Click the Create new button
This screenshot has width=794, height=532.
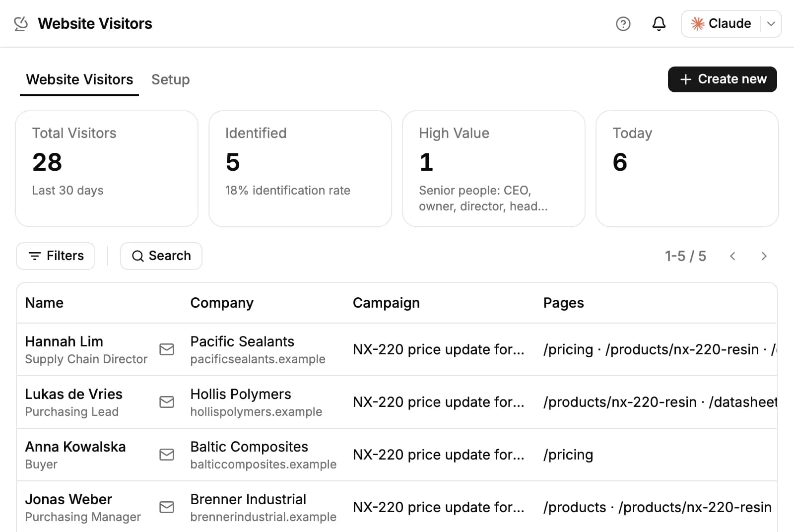coord(722,79)
